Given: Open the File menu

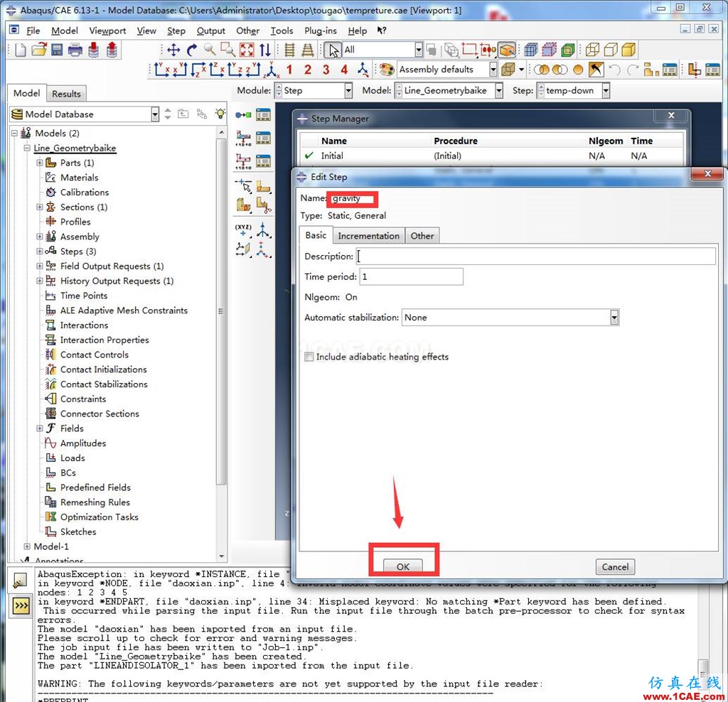Looking at the screenshot, I should pyautogui.click(x=33, y=31).
